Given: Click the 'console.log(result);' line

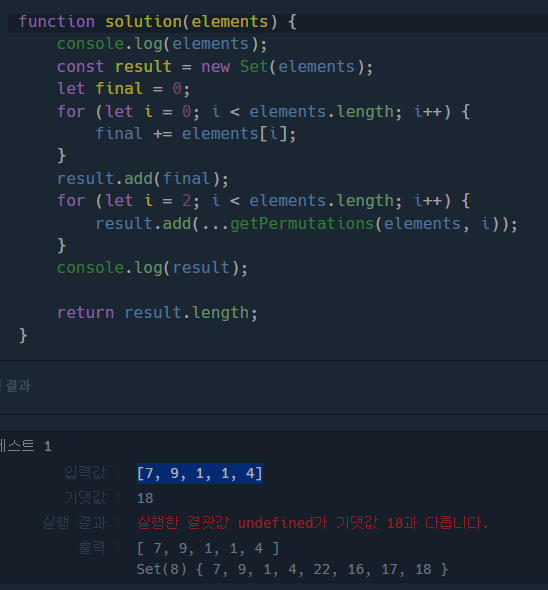Looking at the screenshot, I should point(152,268).
